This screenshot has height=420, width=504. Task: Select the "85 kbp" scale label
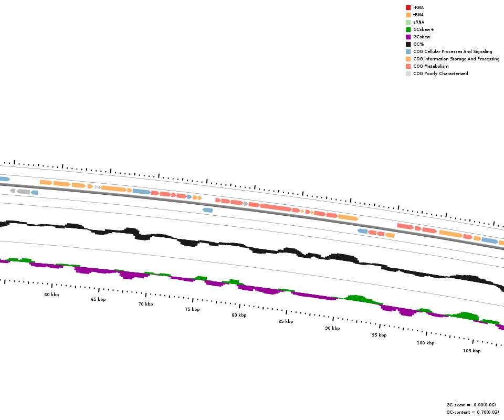[286, 321]
